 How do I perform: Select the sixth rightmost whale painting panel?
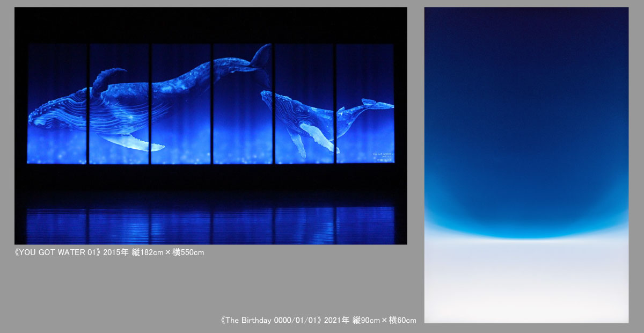365,104
